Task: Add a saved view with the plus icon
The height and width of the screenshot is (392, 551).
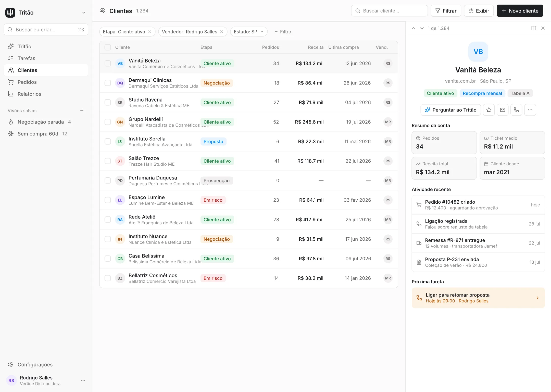Action: pos(82,111)
